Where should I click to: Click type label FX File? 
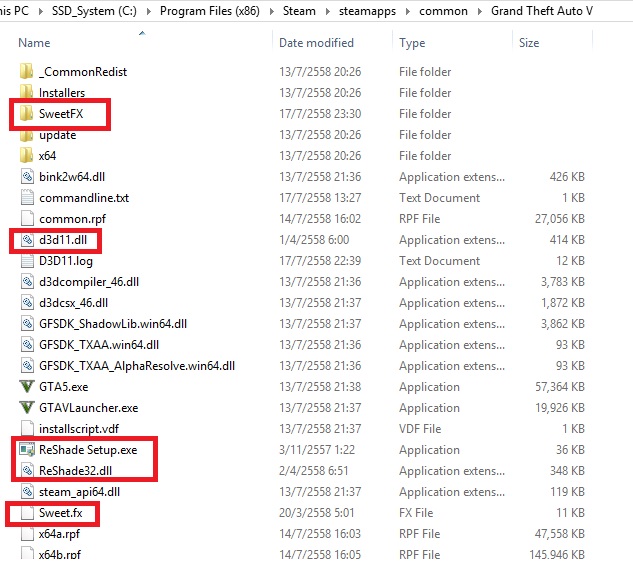[x=416, y=513]
